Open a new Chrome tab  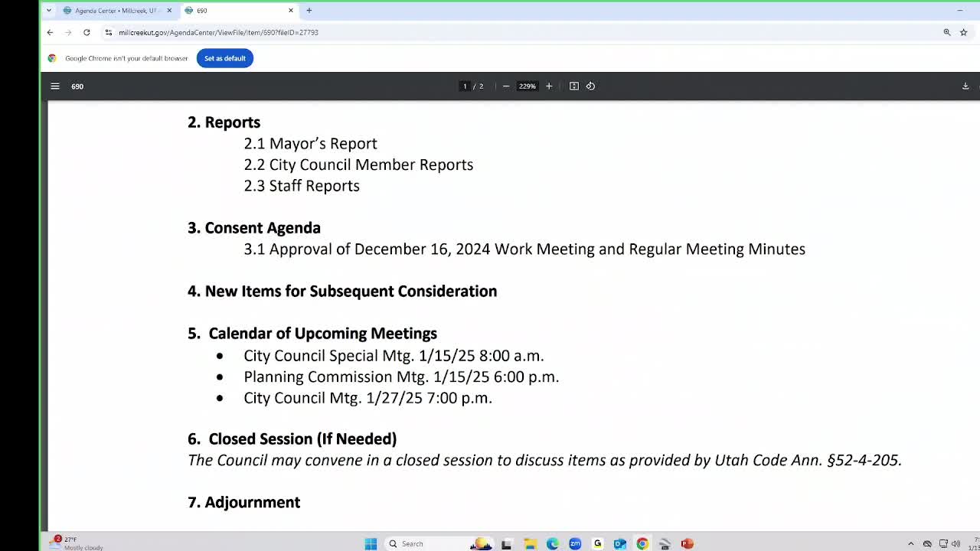(309, 11)
